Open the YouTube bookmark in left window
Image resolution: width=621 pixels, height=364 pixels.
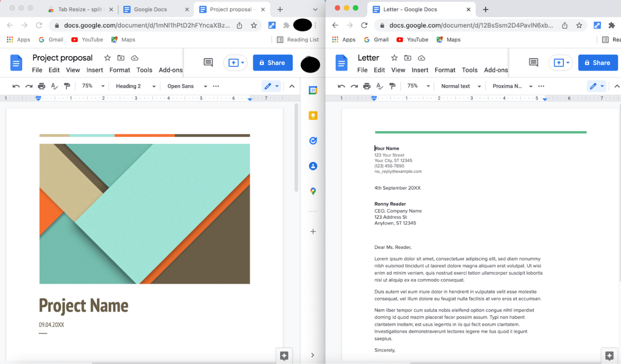pyautogui.click(x=87, y=40)
